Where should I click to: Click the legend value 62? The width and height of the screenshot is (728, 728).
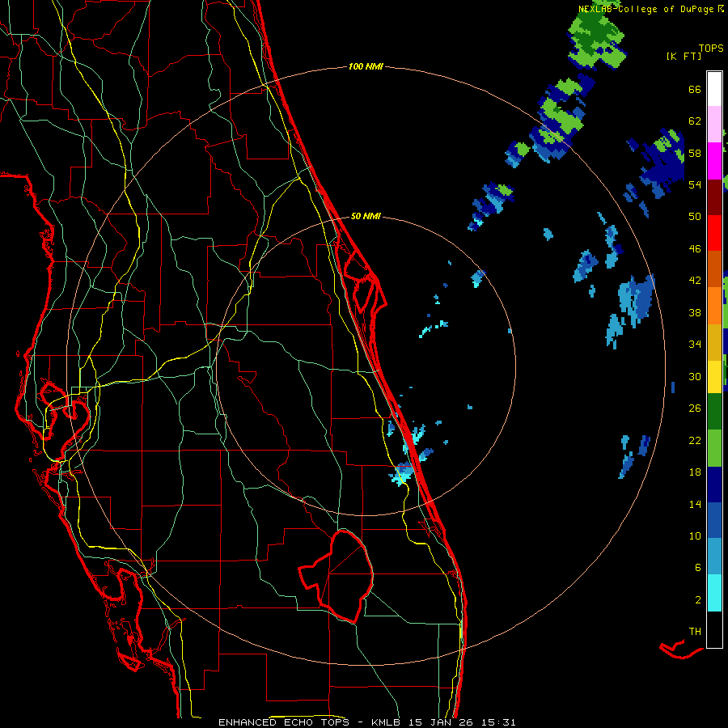(x=695, y=121)
